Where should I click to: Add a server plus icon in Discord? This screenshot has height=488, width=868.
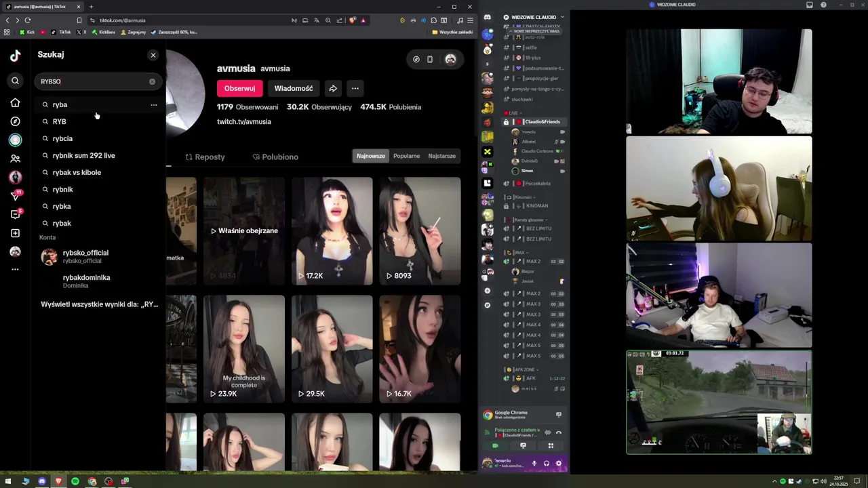click(487, 291)
